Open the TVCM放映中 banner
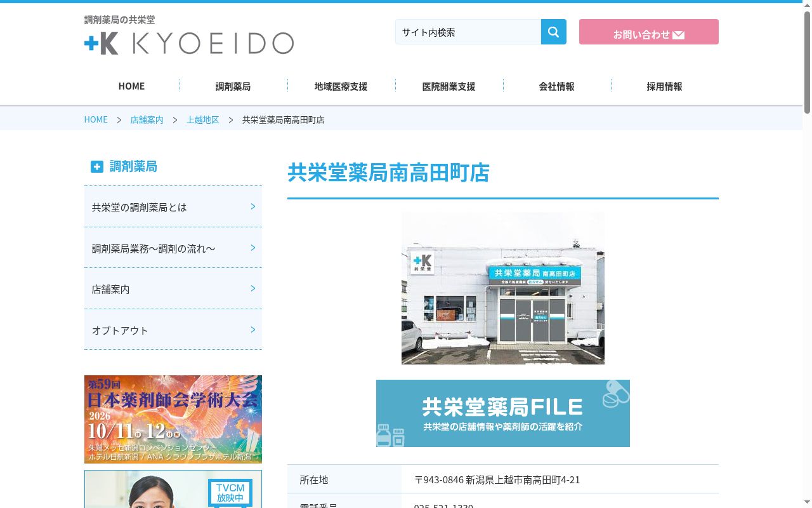812x508 pixels. tap(173, 489)
